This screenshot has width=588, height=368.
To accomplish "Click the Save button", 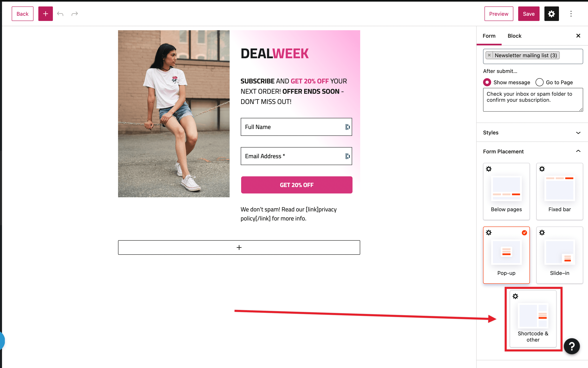I will 528,14.
